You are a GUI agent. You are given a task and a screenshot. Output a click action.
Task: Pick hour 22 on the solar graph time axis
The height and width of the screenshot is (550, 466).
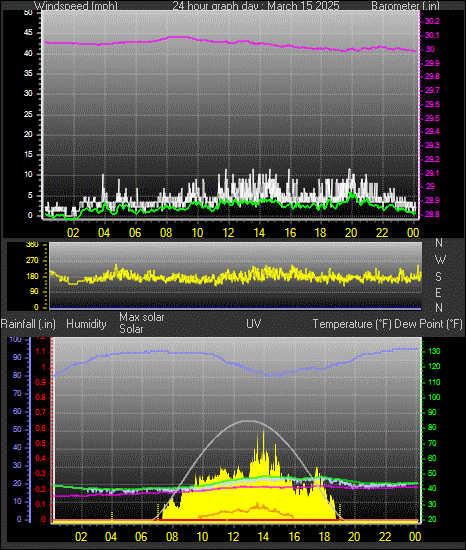(385, 537)
